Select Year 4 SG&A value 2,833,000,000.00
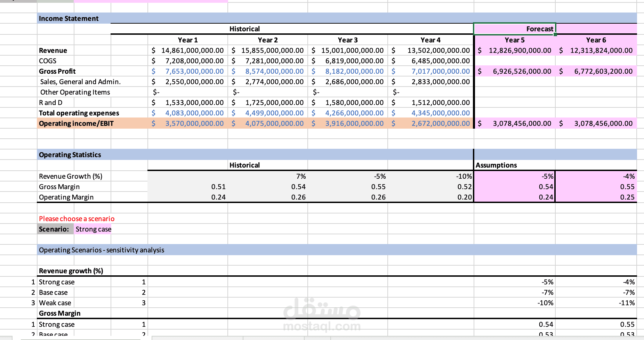Screen dimensions: 644x340 (430, 82)
